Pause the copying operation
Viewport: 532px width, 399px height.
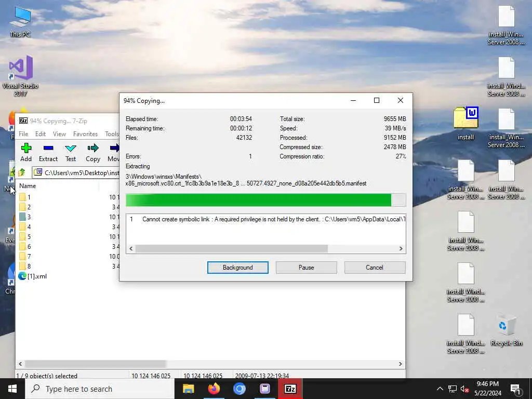tap(307, 268)
